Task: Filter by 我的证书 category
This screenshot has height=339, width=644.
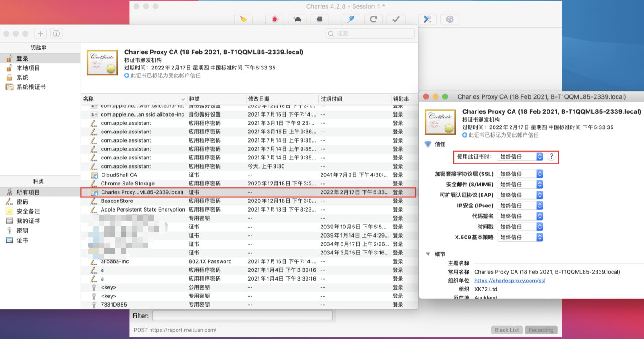Action: click(x=40, y=221)
